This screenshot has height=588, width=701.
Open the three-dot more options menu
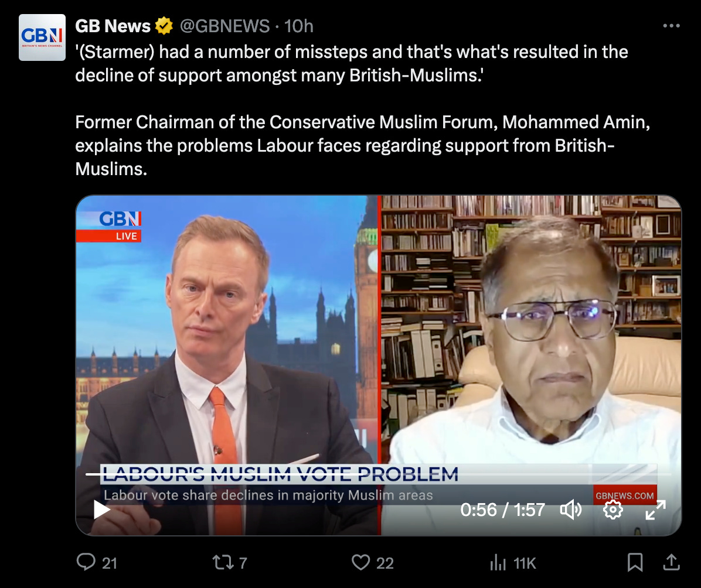[x=672, y=26]
